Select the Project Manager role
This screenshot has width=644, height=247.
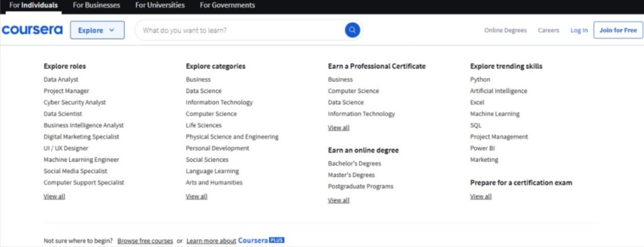66,91
